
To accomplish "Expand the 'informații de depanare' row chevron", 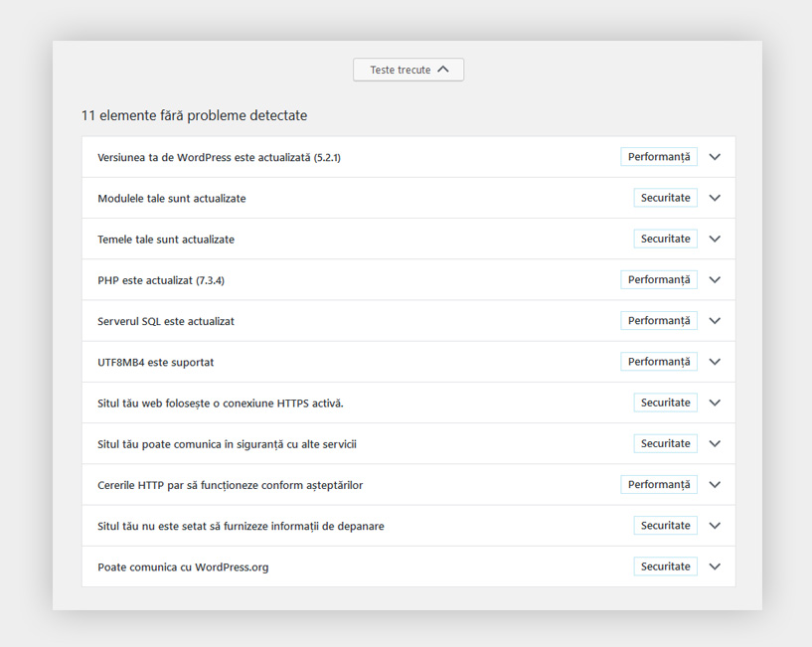I will tap(715, 526).
